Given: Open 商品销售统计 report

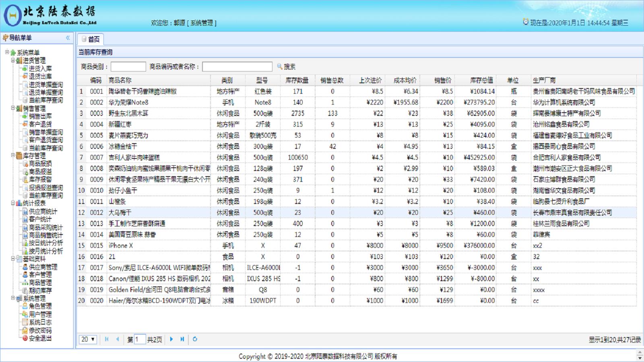Looking at the screenshot, I should tap(46, 235).
